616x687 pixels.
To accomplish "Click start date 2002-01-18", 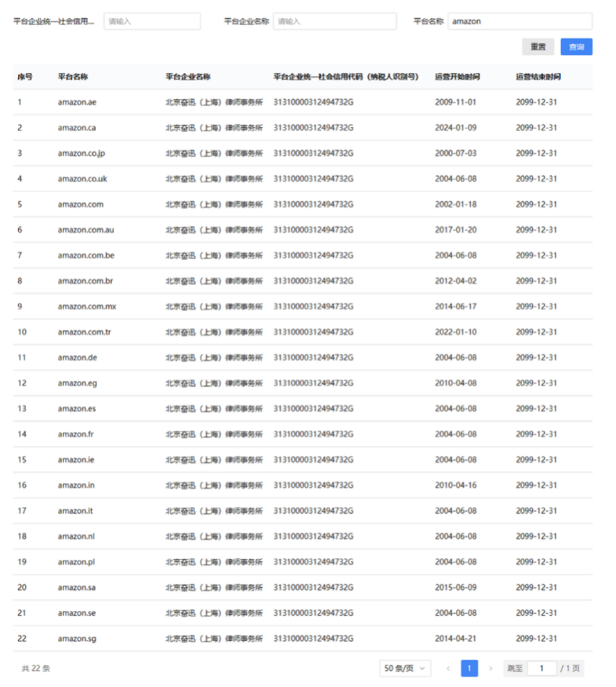I will tap(455, 205).
